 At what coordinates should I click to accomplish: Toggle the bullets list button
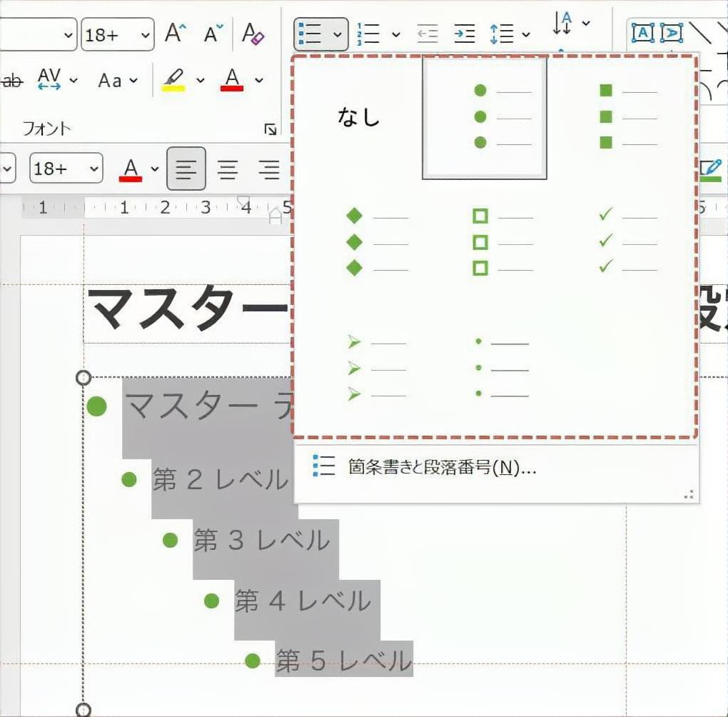(310, 34)
